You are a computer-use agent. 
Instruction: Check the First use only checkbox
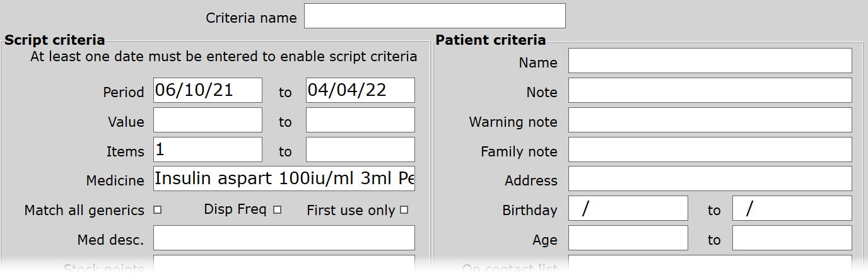[x=404, y=210]
